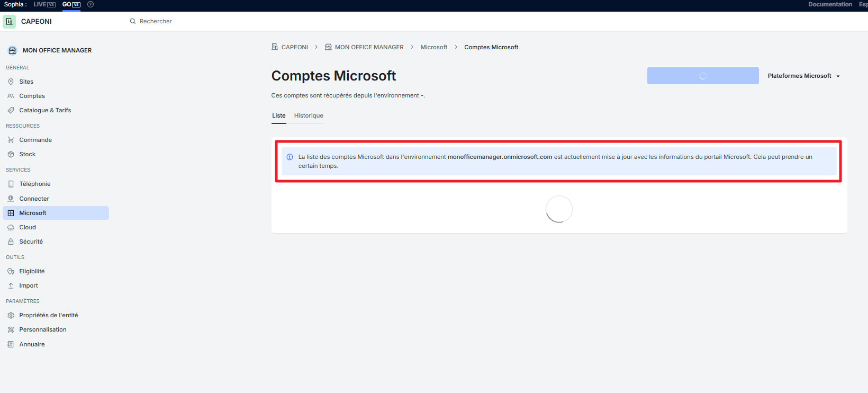Open the Annuaire directory icon
868x393 pixels.
11,344
